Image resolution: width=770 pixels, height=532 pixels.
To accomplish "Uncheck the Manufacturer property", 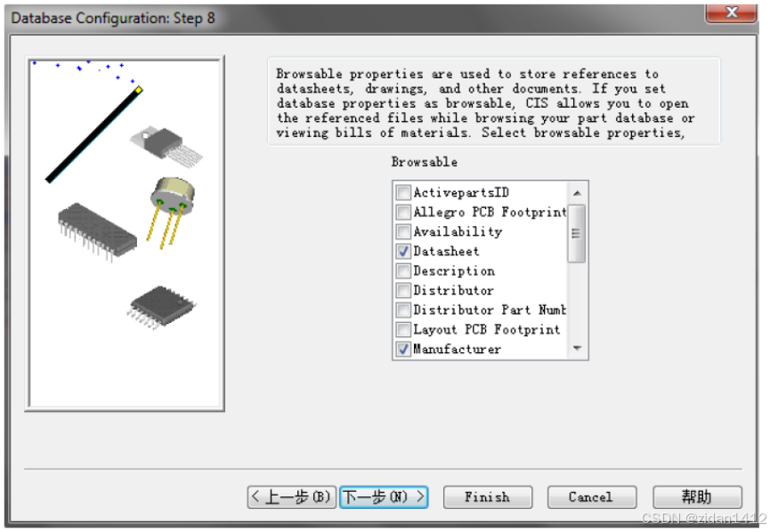I will pos(403,349).
